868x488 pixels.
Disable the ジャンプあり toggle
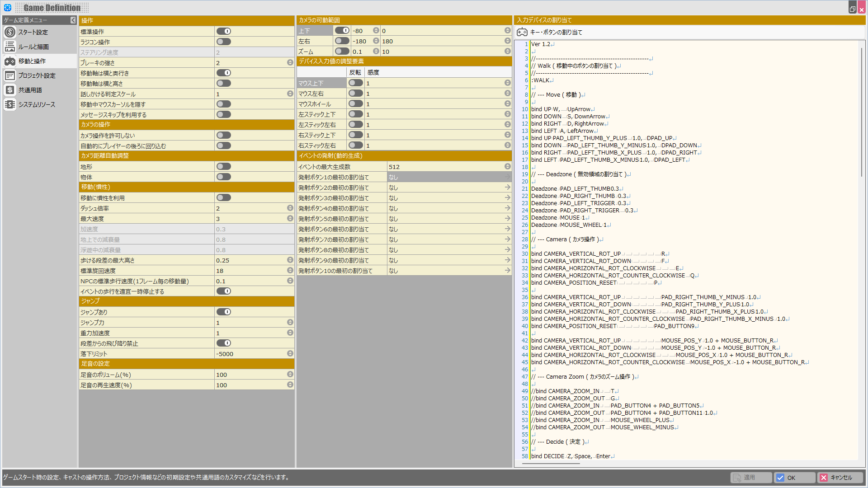224,312
